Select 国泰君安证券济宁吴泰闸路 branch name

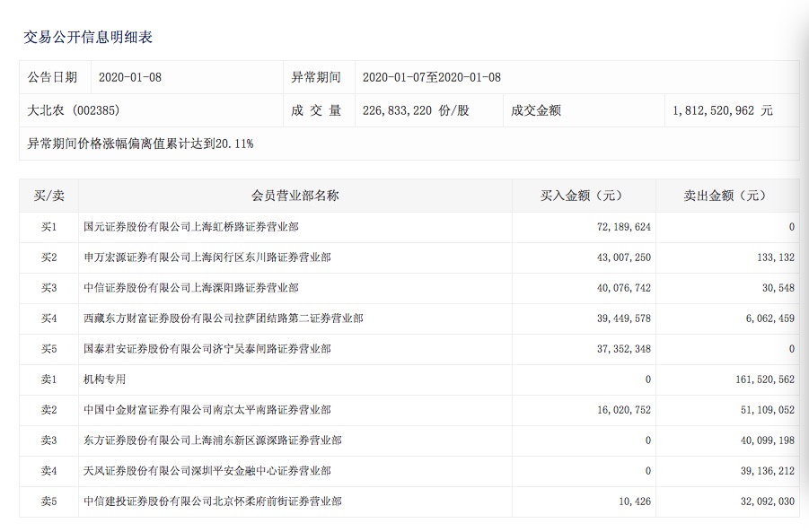click(x=207, y=349)
